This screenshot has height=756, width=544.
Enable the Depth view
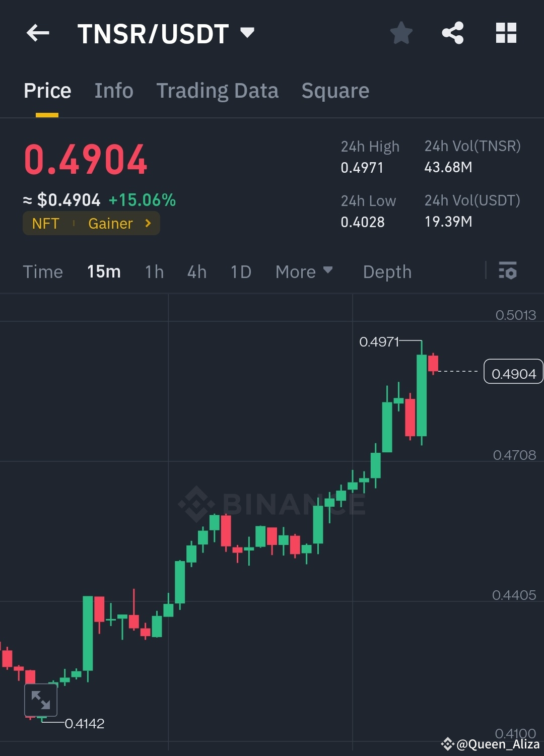point(387,272)
